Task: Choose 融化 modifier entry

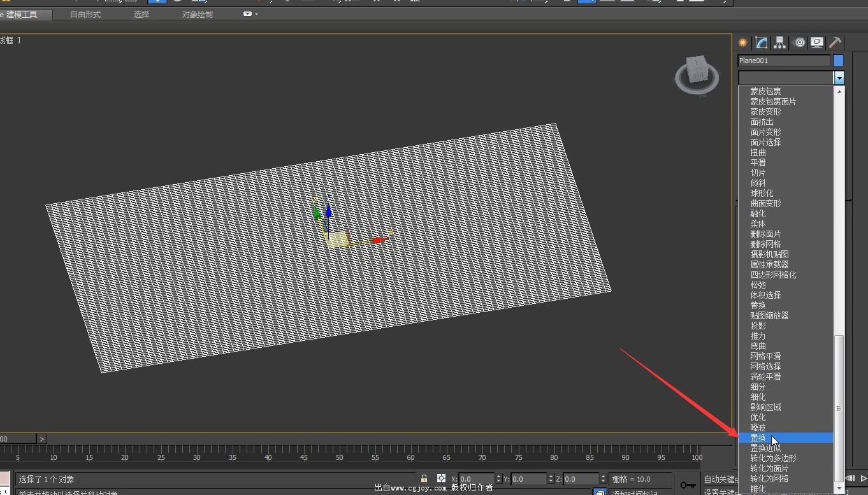Action: point(786,213)
